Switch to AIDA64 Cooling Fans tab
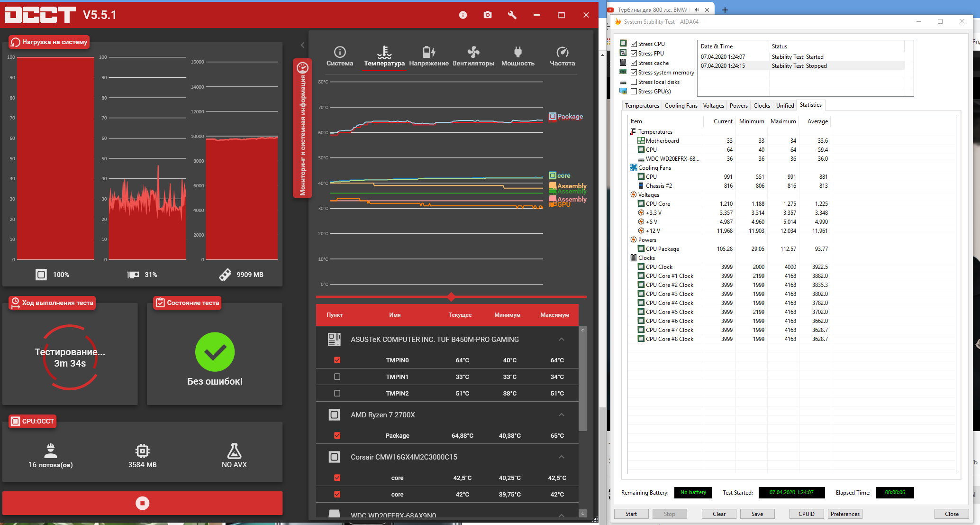Screen dimensions: 980x525 (681, 106)
